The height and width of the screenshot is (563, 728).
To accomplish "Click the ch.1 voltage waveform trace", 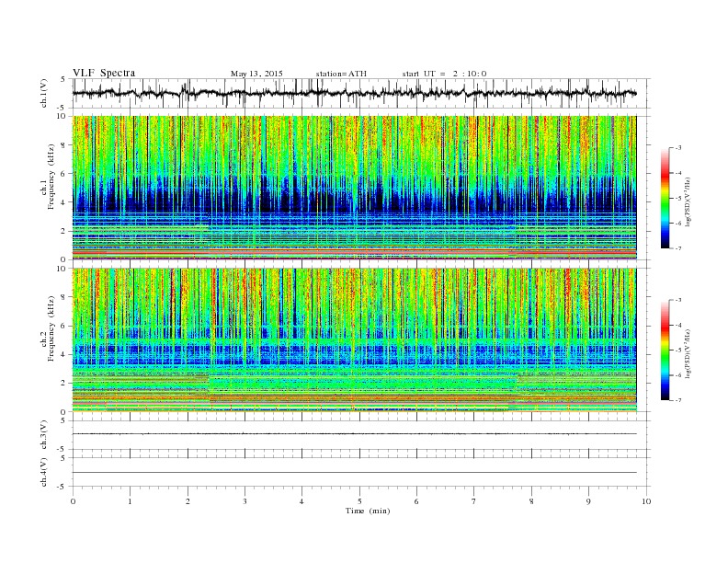I will [x=354, y=93].
